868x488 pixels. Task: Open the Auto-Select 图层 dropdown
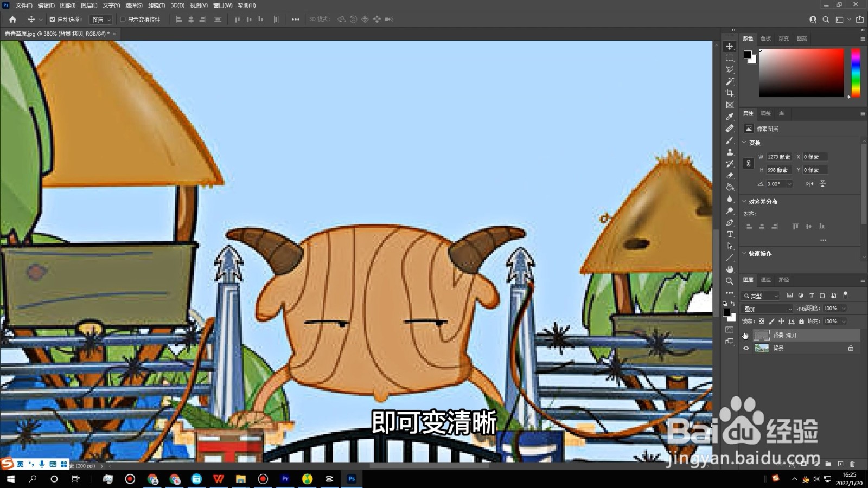coord(101,20)
